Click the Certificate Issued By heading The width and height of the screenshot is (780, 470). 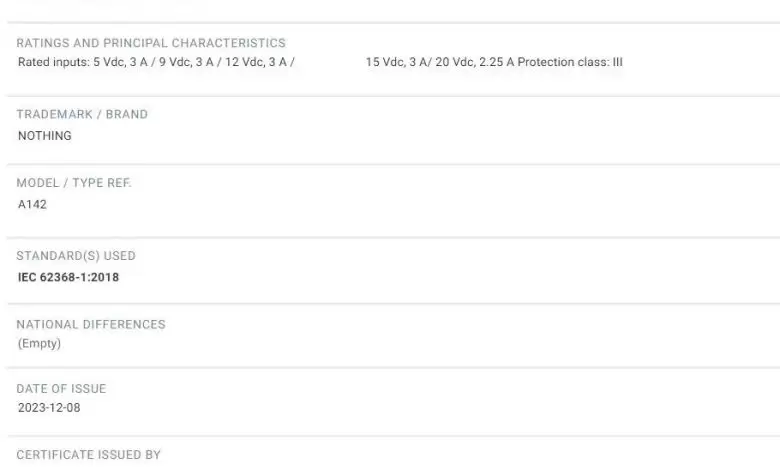[x=89, y=455]
